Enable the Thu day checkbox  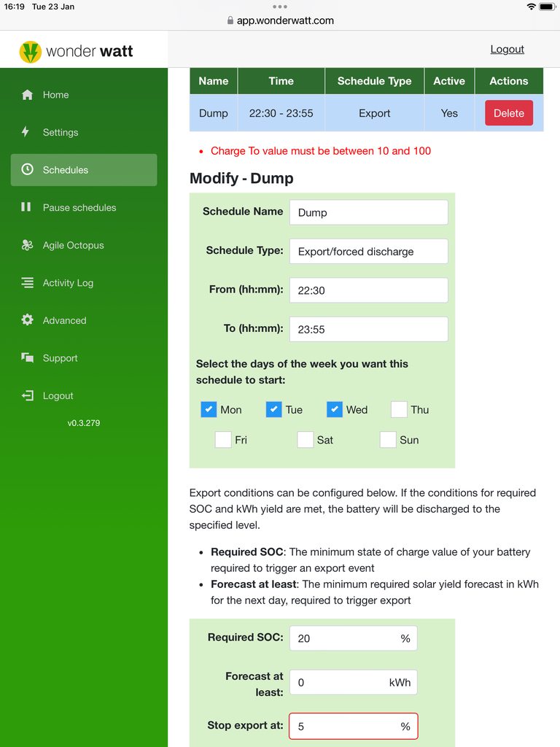pos(399,409)
